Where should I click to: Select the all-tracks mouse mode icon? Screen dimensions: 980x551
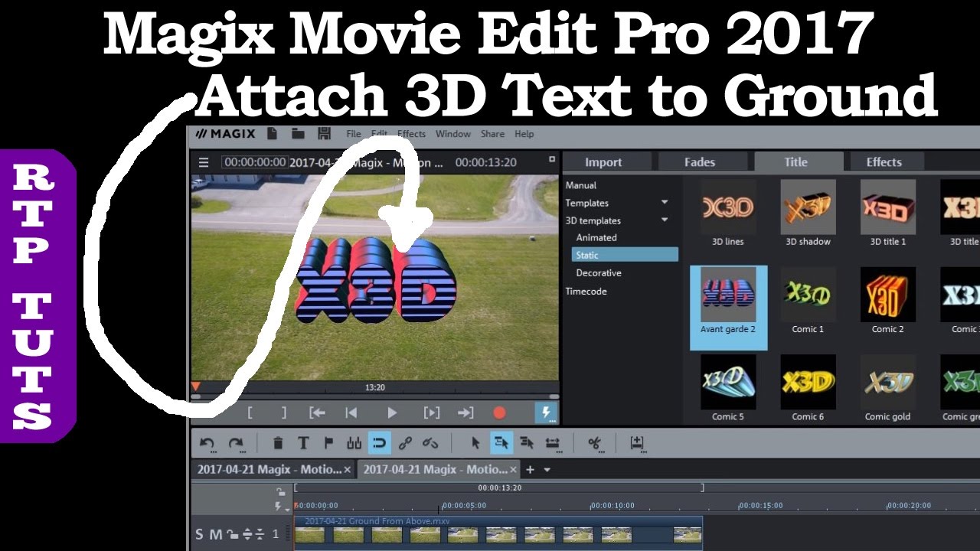click(x=527, y=442)
